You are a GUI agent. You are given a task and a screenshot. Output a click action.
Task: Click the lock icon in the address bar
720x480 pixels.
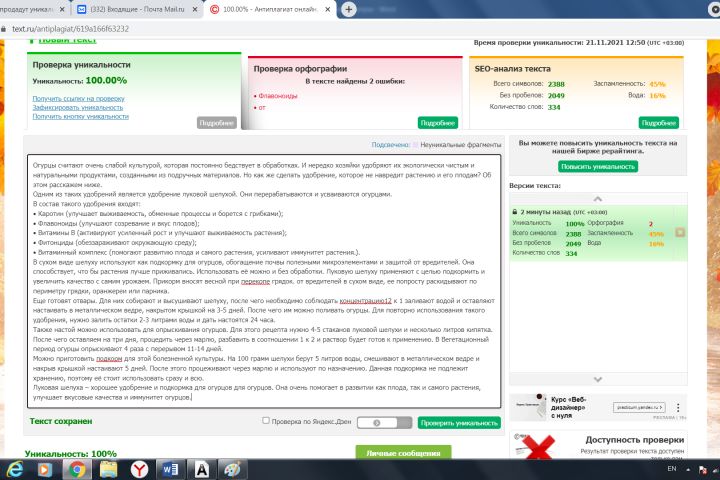click(x=4, y=28)
